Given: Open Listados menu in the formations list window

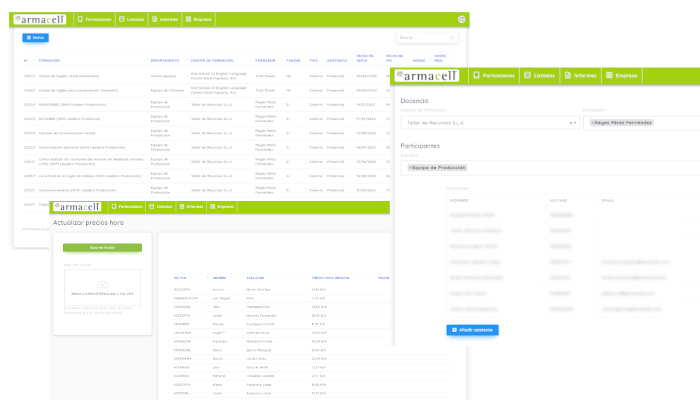Looking at the screenshot, I should coord(132,19).
